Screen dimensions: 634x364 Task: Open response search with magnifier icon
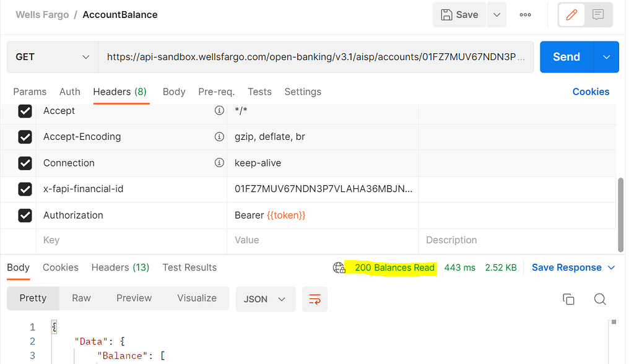tap(599, 299)
